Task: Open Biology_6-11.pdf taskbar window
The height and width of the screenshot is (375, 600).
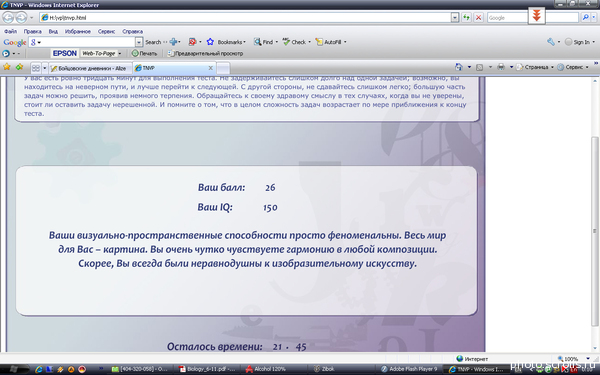Action: point(208,369)
